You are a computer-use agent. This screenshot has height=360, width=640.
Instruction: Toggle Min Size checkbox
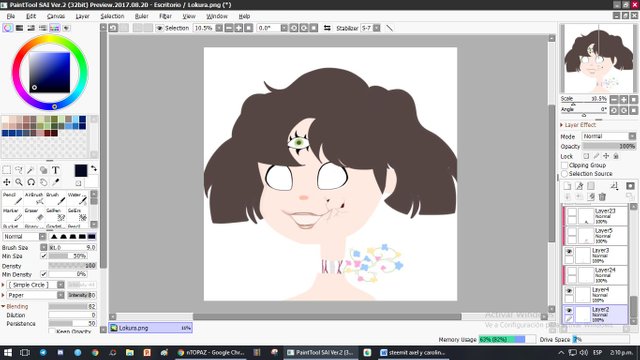[44, 256]
